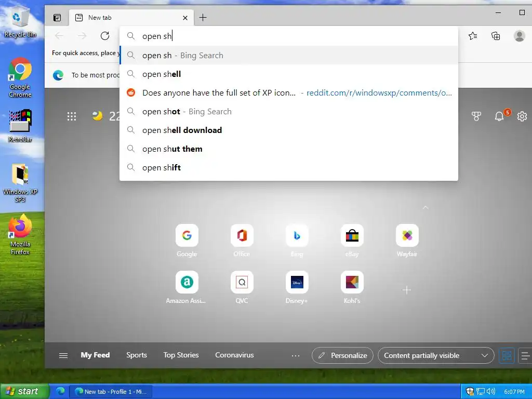
Task: Open the feed hamburger menu
Action: [x=63, y=355]
